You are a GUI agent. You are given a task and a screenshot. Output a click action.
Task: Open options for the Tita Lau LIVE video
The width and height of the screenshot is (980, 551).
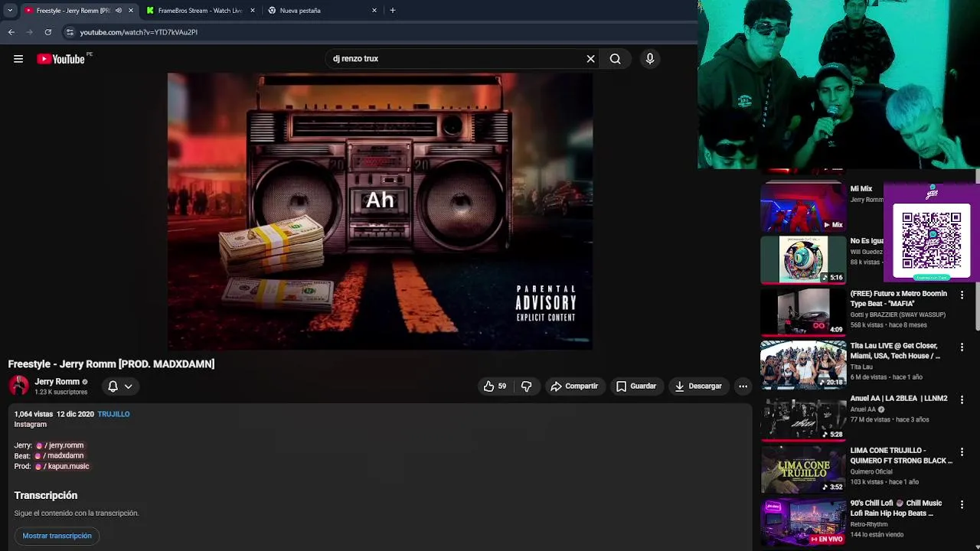click(962, 347)
